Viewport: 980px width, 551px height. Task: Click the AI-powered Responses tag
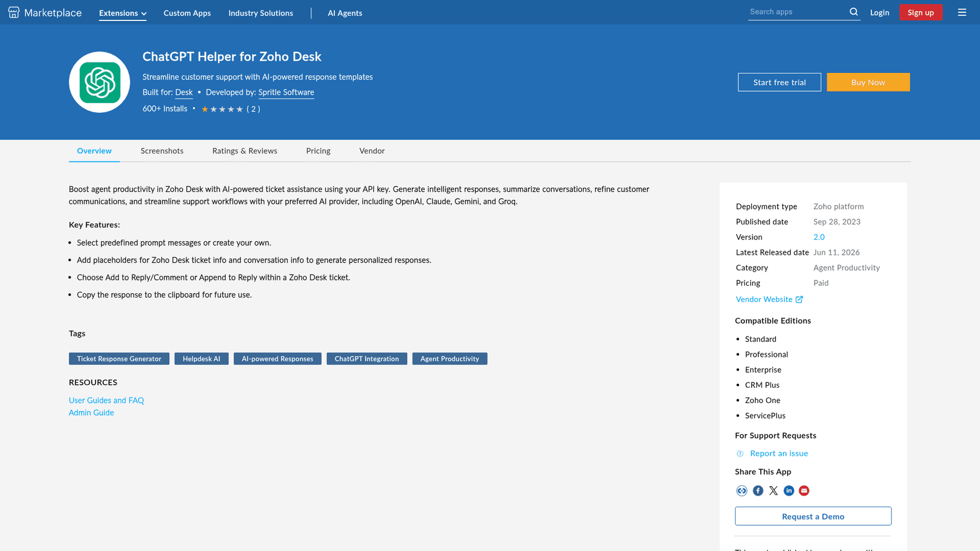(x=278, y=359)
